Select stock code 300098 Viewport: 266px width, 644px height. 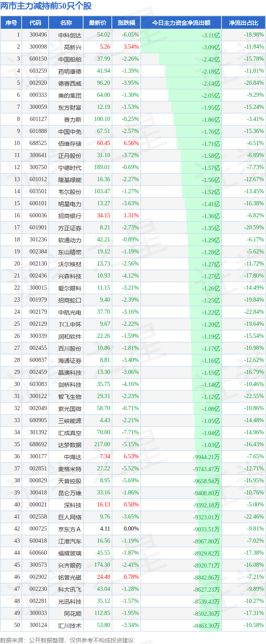[x=38, y=47]
